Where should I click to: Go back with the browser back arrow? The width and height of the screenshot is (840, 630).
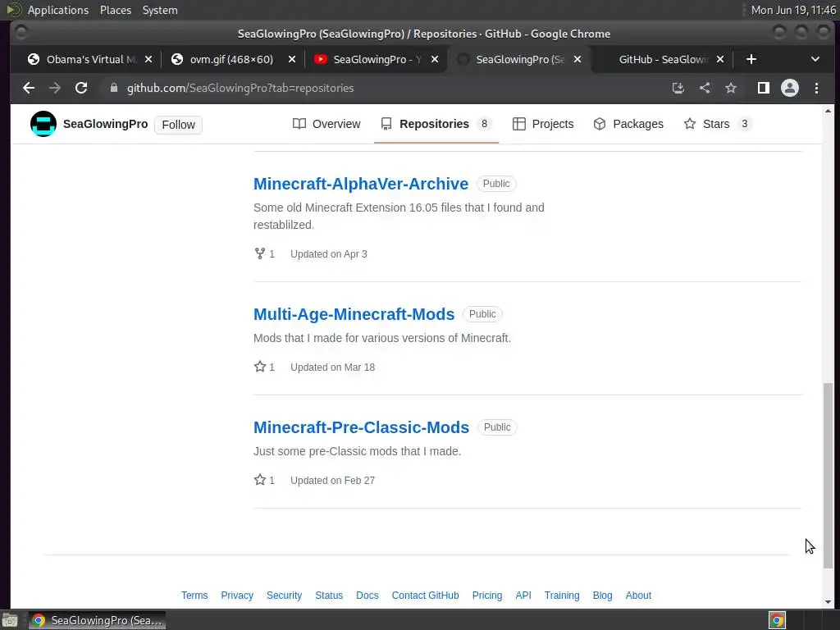coord(29,88)
